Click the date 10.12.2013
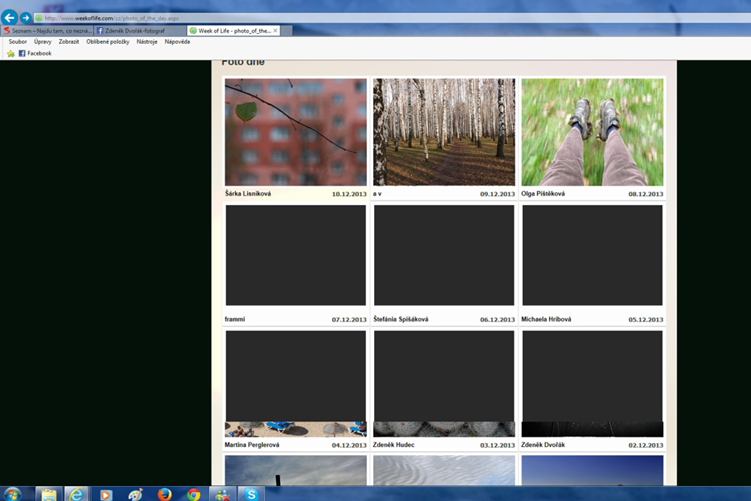This screenshot has width=751, height=501. pos(349,194)
